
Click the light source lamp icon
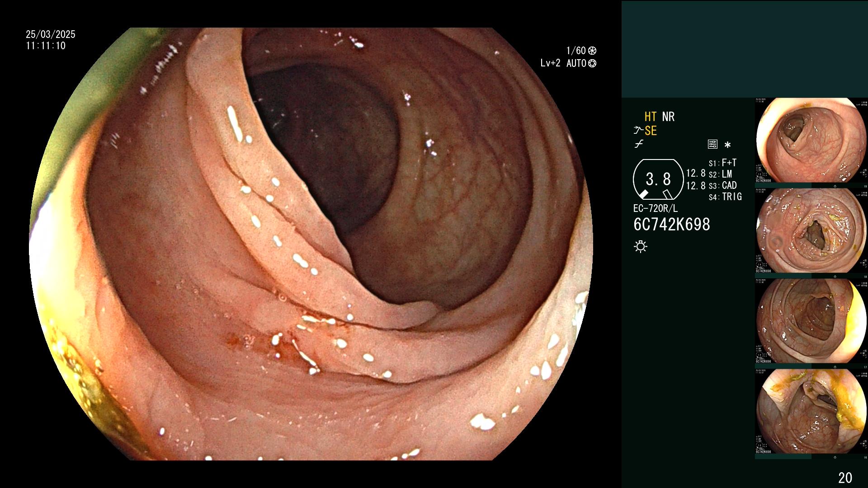point(641,246)
